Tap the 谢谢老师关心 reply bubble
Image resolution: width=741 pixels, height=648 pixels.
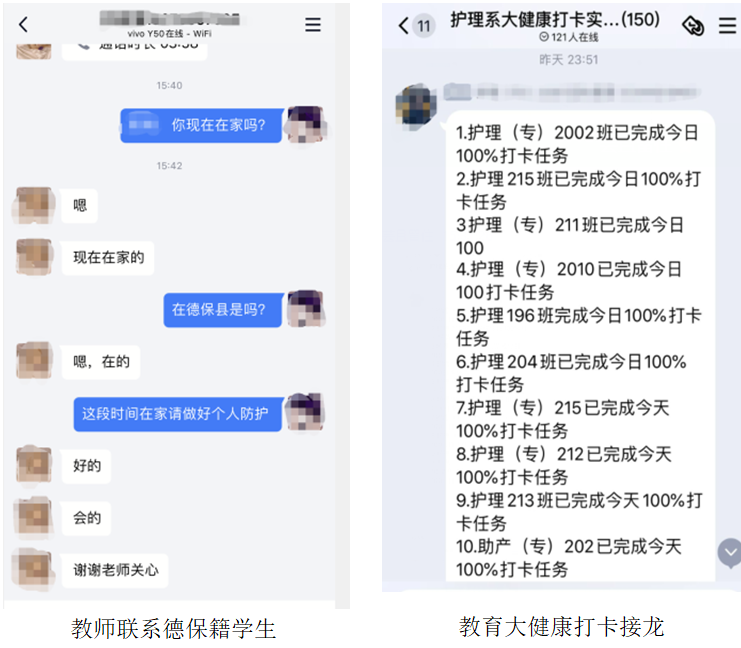[x=115, y=570]
